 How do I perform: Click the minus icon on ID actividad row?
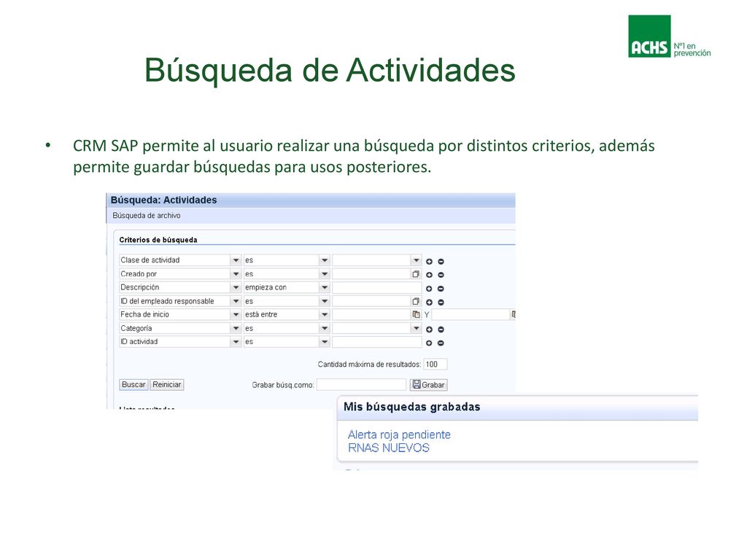tap(441, 343)
